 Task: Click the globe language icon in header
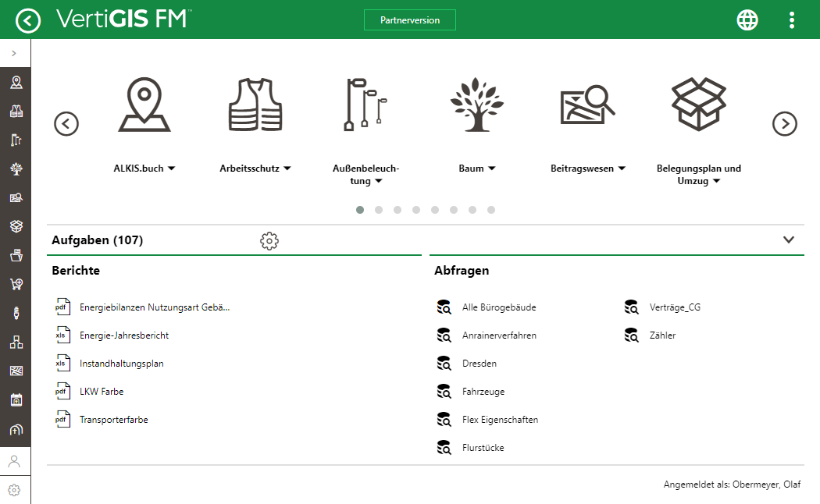pyautogui.click(x=747, y=20)
